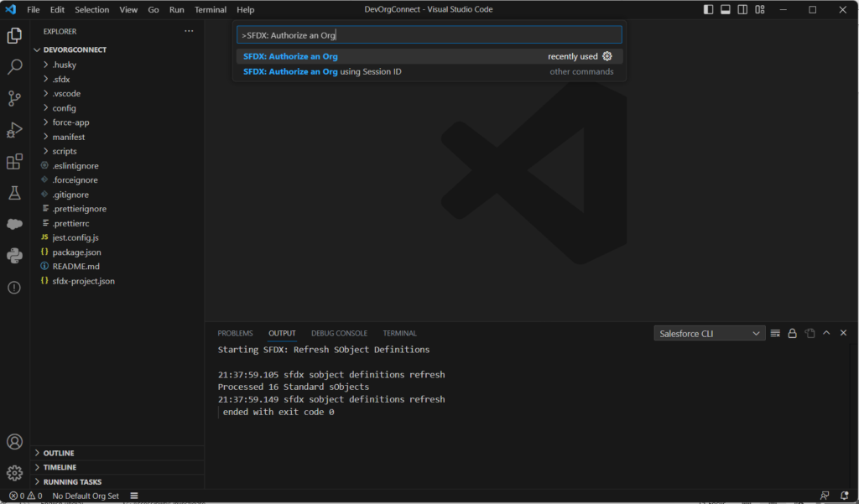This screenshot has height=504, width=859.
Task: Click the command palette input field
Action: click(428, 35)
